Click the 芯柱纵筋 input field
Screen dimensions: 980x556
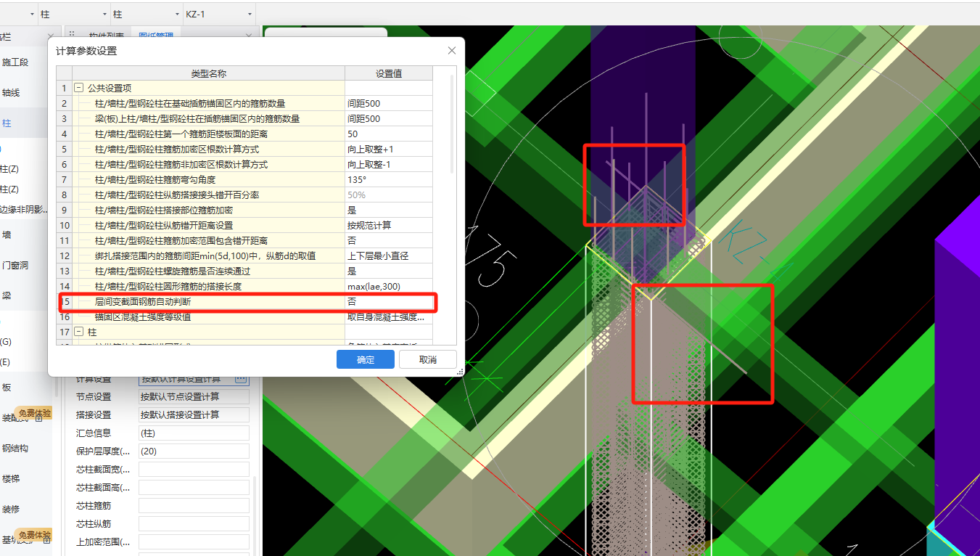194,524
